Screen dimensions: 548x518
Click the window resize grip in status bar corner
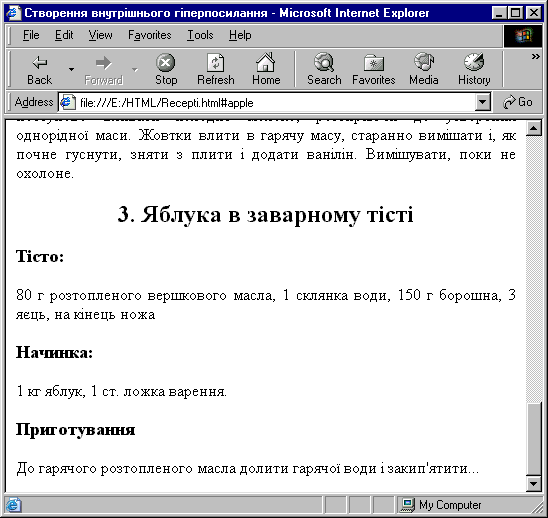coord(538,508)
